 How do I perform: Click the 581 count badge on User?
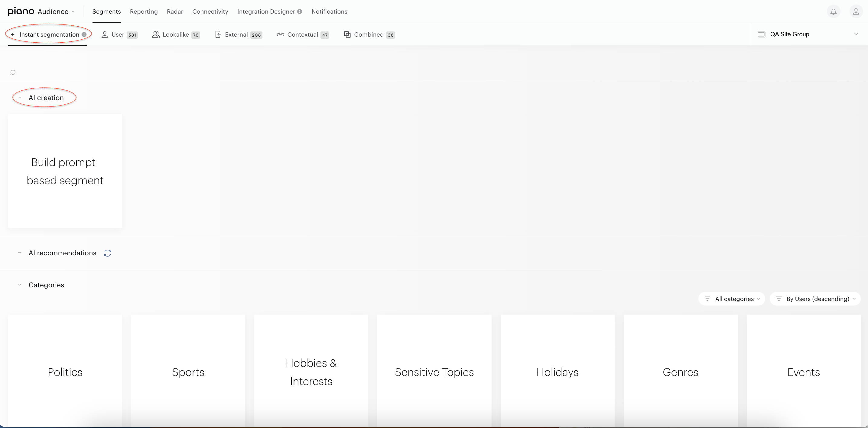coord(132,35)
